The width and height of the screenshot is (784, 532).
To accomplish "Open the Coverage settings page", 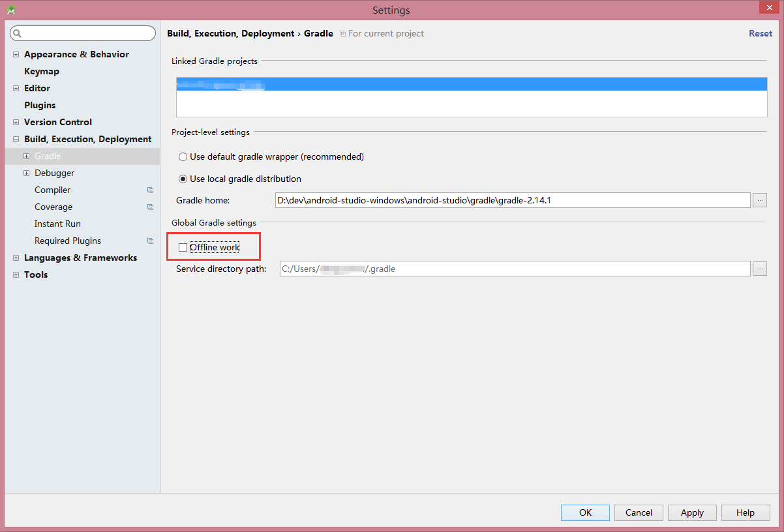I will point(53,207).
